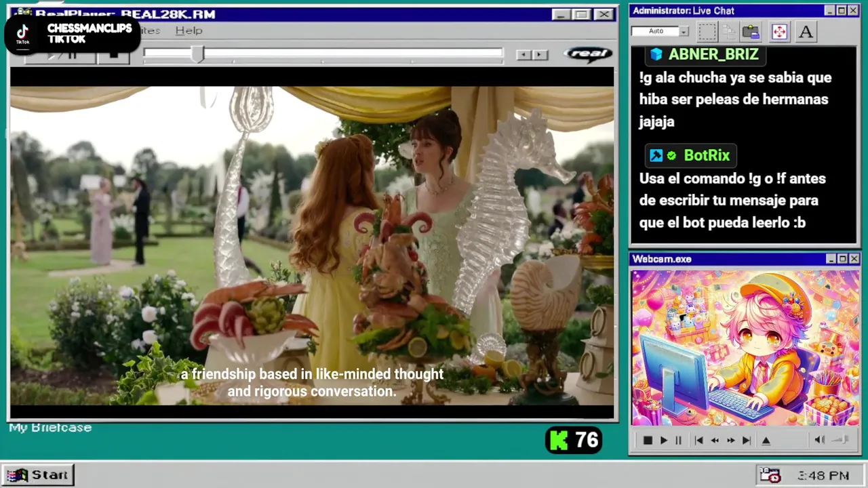Click the blue cube badge beside ABNER_BRIZ
This screenshot has width=868, height=488.
tap(656, 54)
